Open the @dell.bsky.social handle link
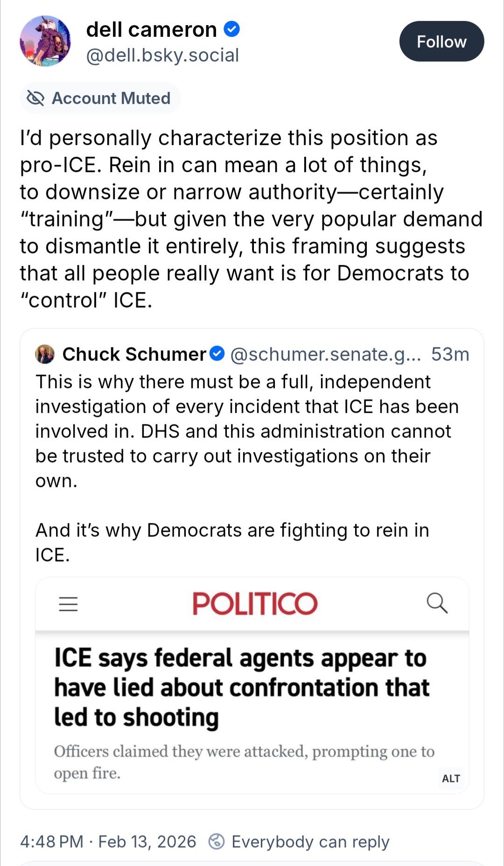504x866 pixels. coord(162,56)
